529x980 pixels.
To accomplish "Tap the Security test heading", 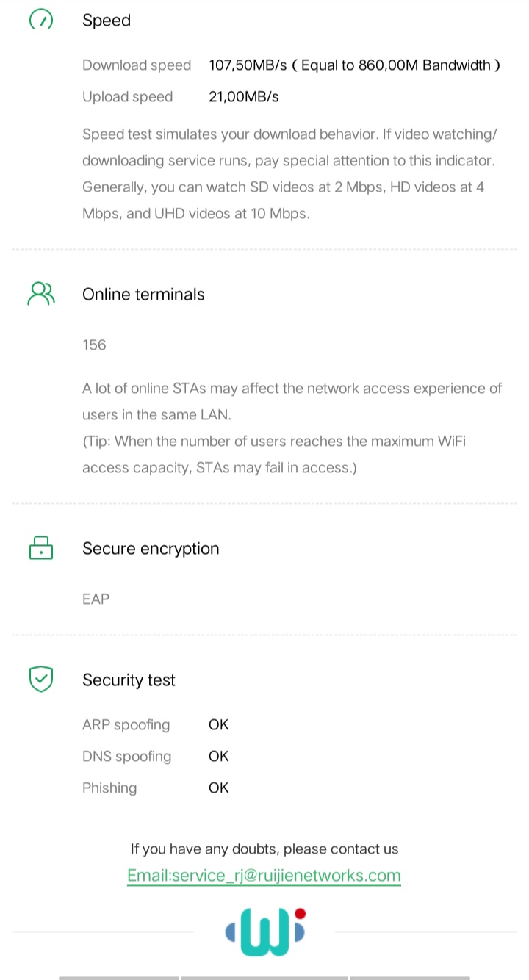I will [x=129, y=680].
